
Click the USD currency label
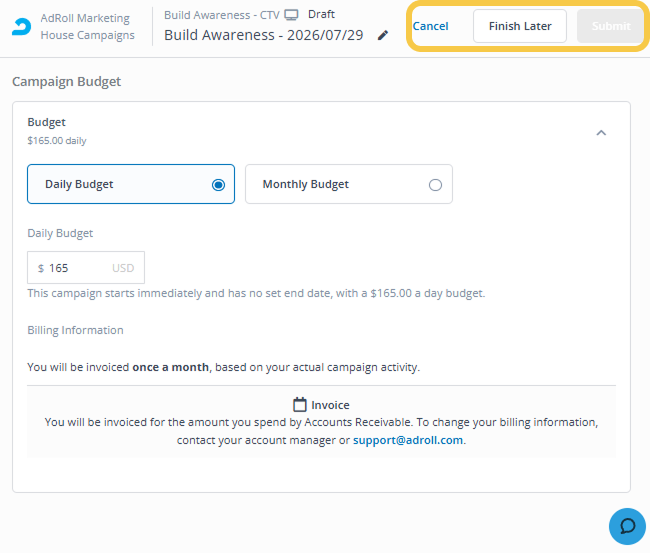(123, 268)
